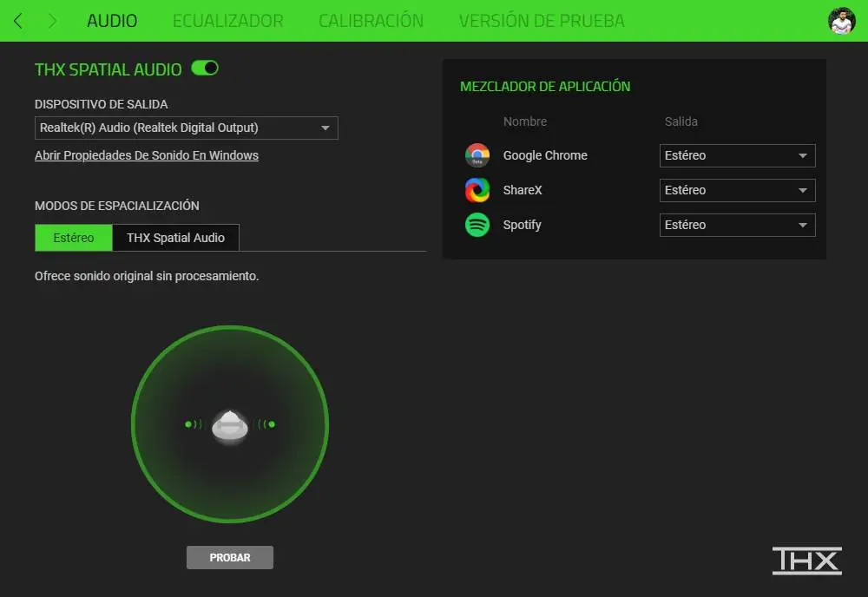Screen dimensions: 868x597
Task: Click the head listener icon in circle
Action: tap(230, 427)
